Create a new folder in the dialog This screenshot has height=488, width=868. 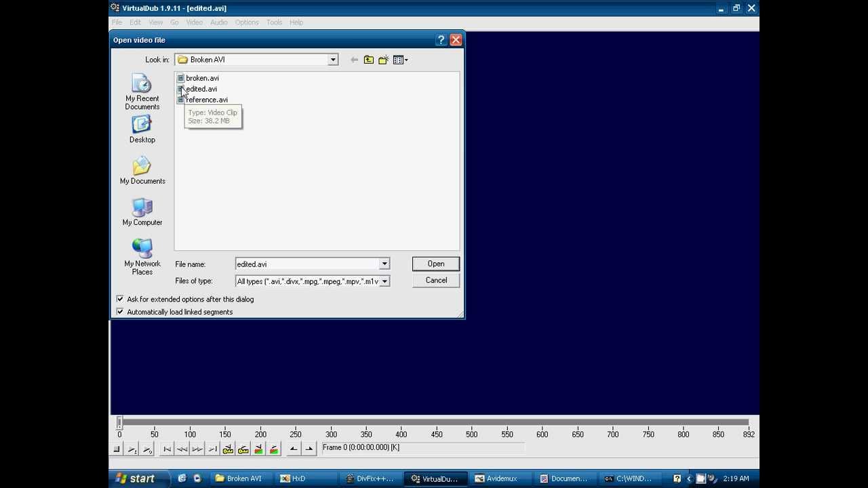(383, 60)
